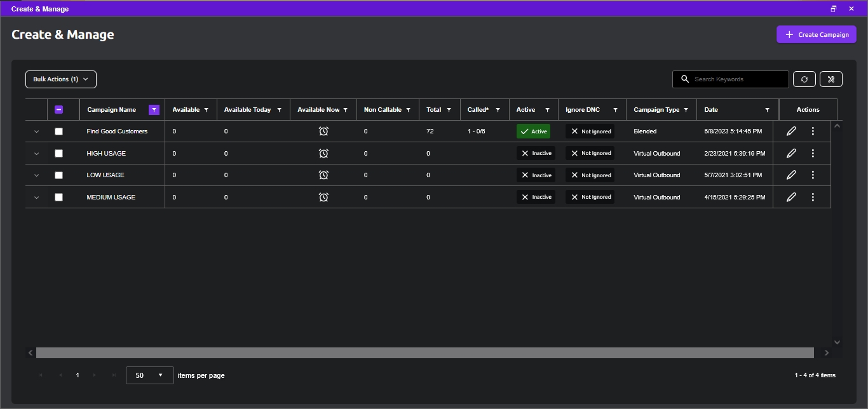
Task: Click the table scroll down arrow
Action: [837, 342]
